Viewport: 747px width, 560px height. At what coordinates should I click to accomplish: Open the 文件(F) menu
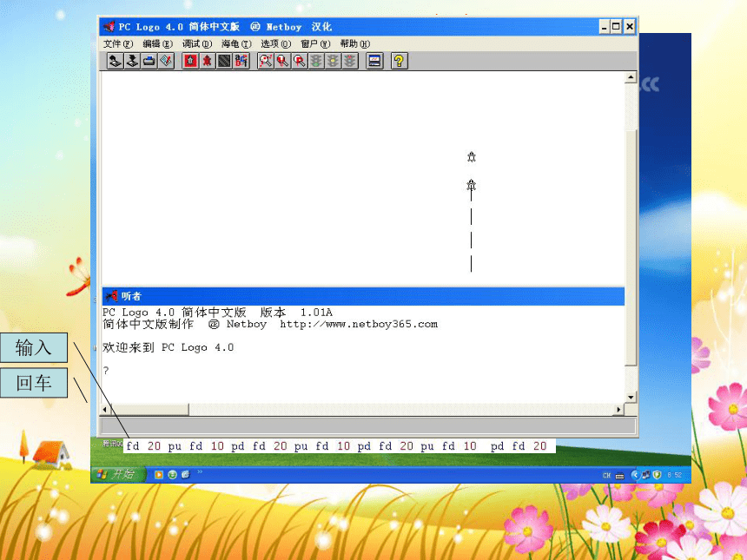click(x=118, y=43)
